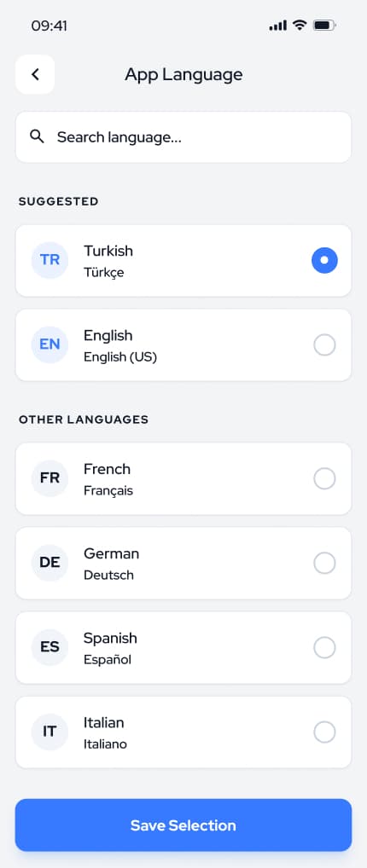
Task: Tap the back arrow icon
Action: [x=35, y=74]
